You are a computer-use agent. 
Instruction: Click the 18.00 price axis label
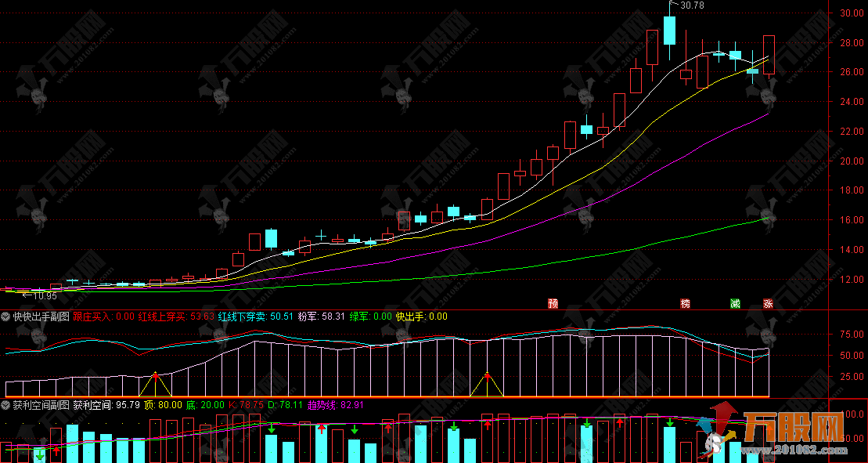[852, 190]
